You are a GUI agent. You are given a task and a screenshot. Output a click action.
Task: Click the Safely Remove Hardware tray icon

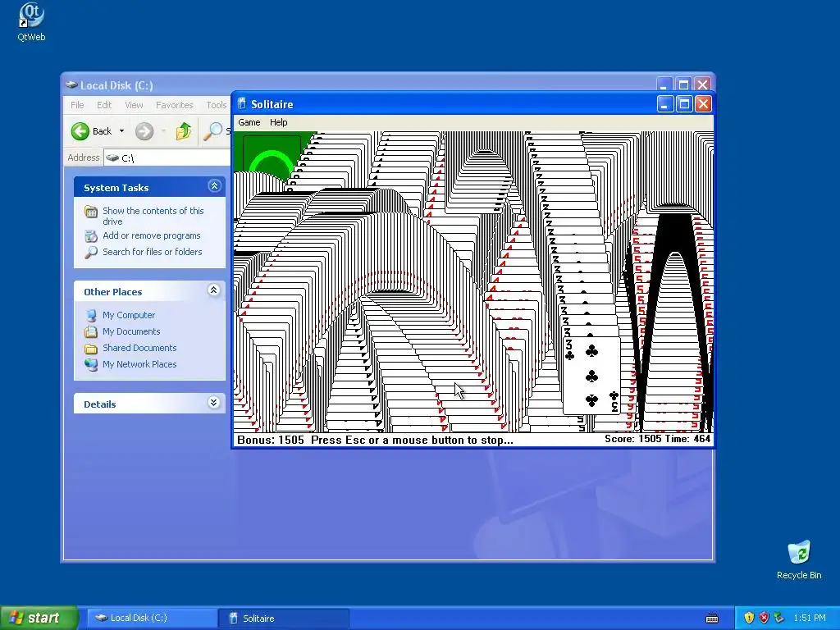click(779, 619)
